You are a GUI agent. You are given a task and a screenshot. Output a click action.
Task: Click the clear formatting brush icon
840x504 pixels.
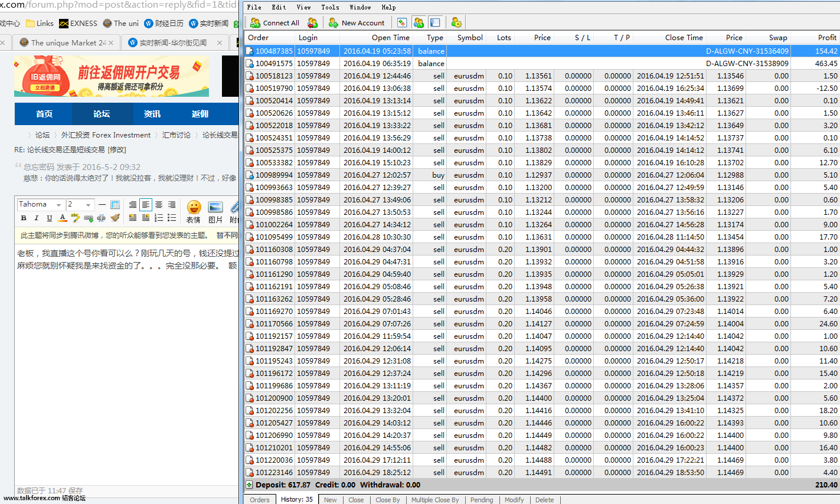click(115, 218)
